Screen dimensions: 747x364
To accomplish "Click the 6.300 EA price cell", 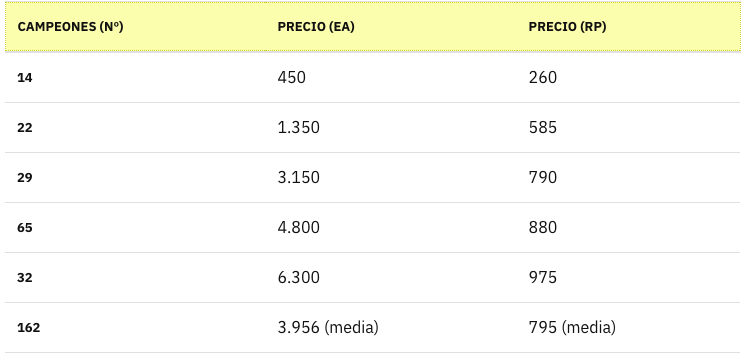I will (x=299, y=278).
